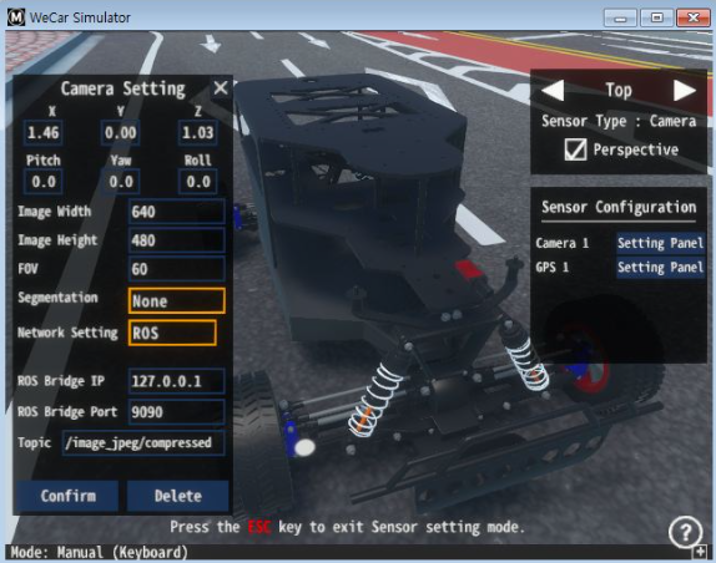The width and height of the screenshot is (716, 563).
Task: Select the Topic input field
Action: [x=143, y=442]
